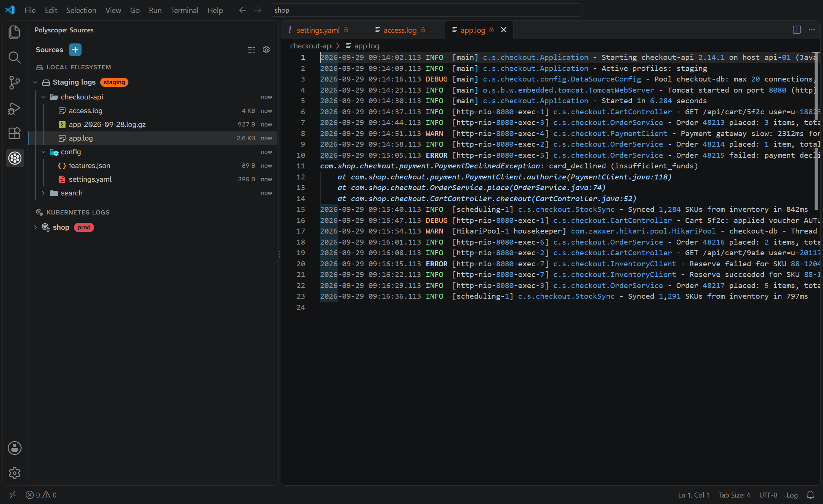The width and height of the screenshot is (823, 504).
Task: Click Ln 1, Col 1 status item
Action: [x=693, y=495]
